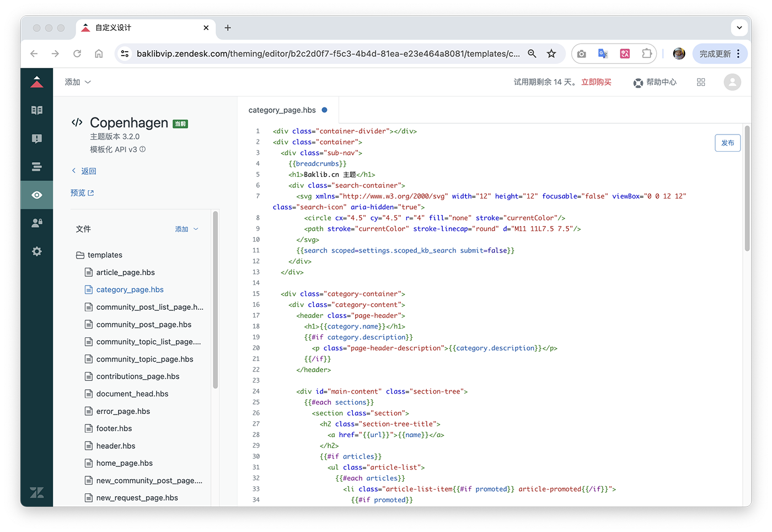This screenshot has height=532, width=772.
Task: Select the customize design eye icon
Action: pos(37,195)
